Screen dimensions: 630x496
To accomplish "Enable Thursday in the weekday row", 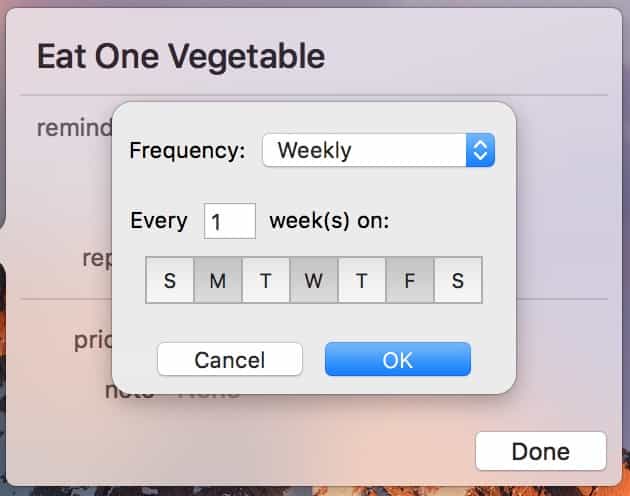I will [362, 280].
